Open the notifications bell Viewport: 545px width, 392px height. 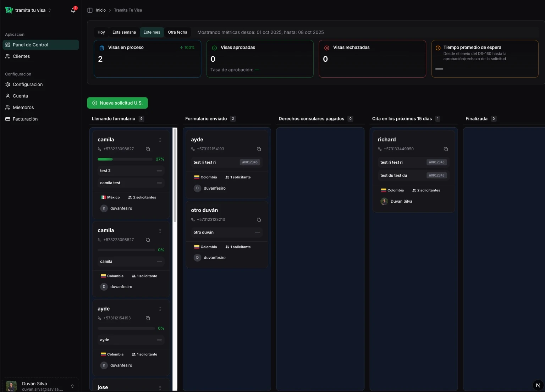pyautogui.click(x=73, y=10)
